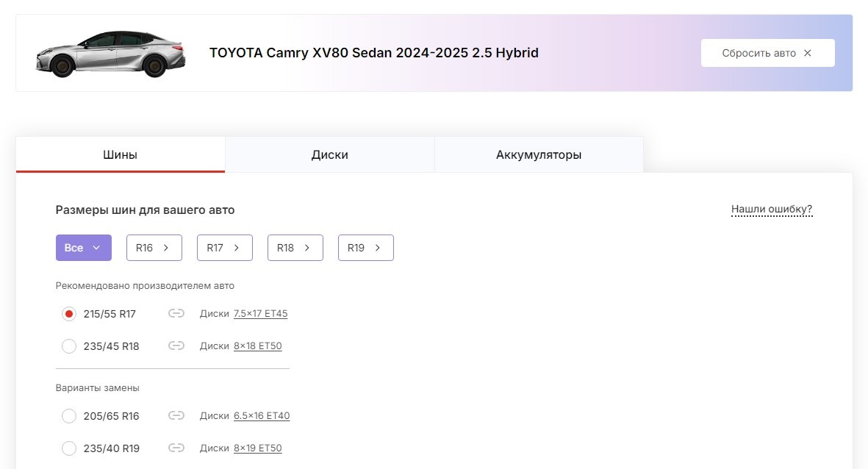Reset the car with Сбросить авто
Image resolution: width=868 pixels, height=469 pixels.
click(x=768, y=53)
